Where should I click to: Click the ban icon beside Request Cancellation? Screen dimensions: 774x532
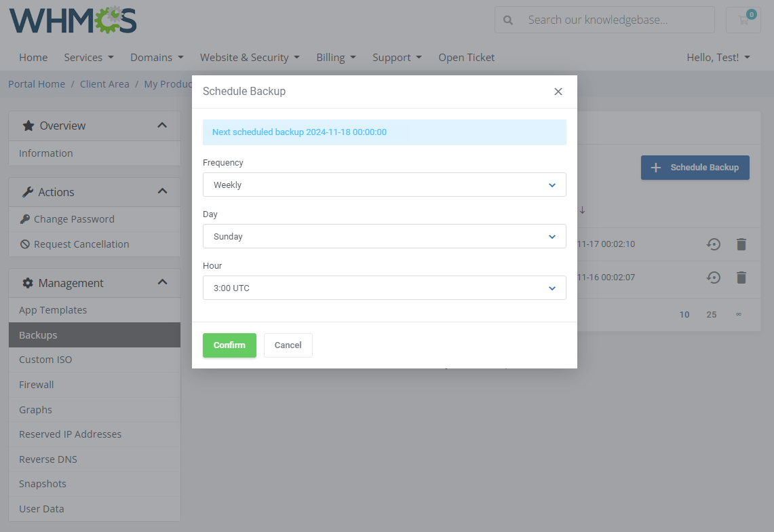click(x=24, y=244)
